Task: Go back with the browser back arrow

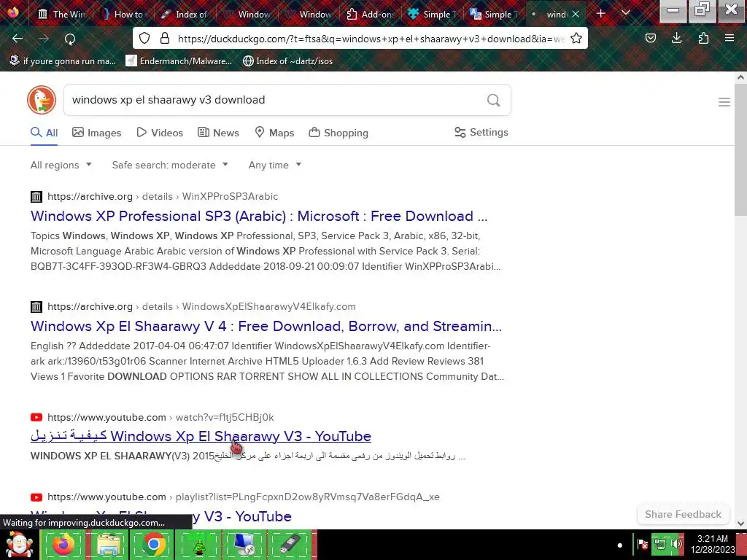Action: [x=18, y=39]
